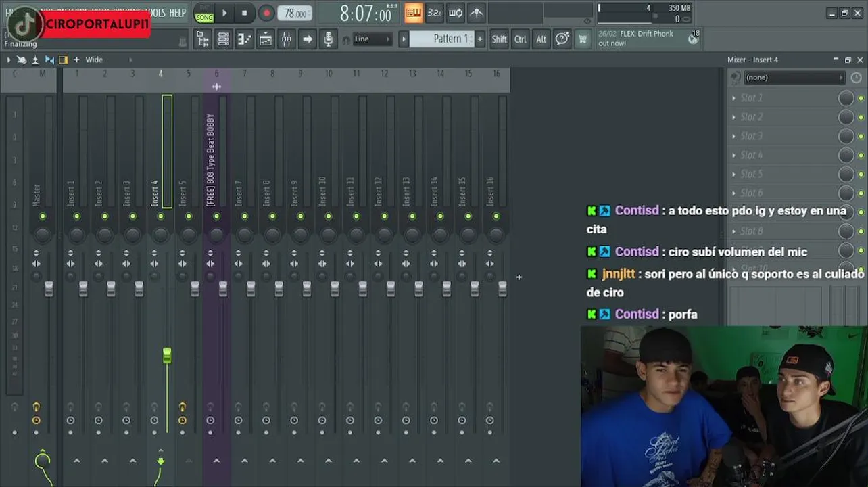Open the (none) preset dropdown in Insert 4 panel
Viewport: 868px width, 487px height.
tap(794, 78)
